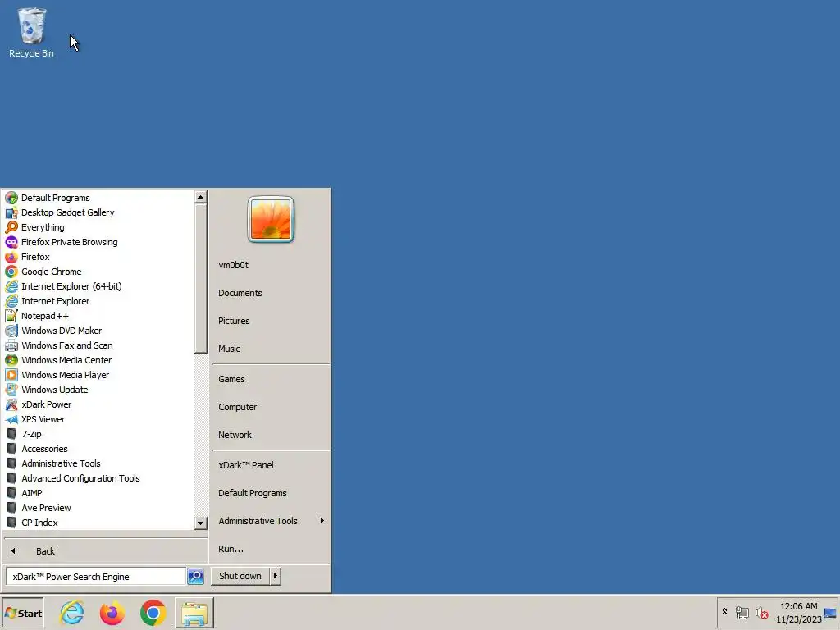
Task: Expand the CP Index folder
Action: tap(39, 523)
